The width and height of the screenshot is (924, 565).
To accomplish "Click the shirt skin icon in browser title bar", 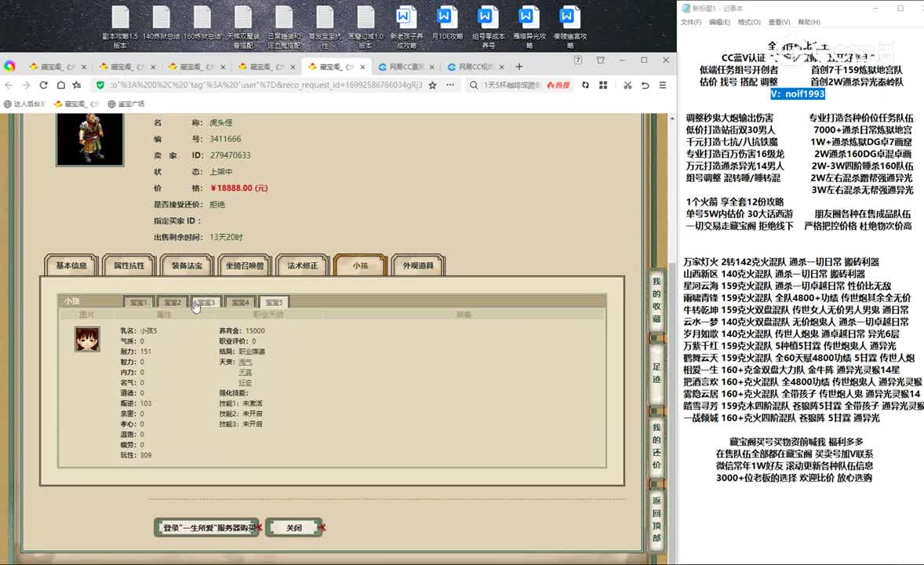I will click(x=601, y=60).
